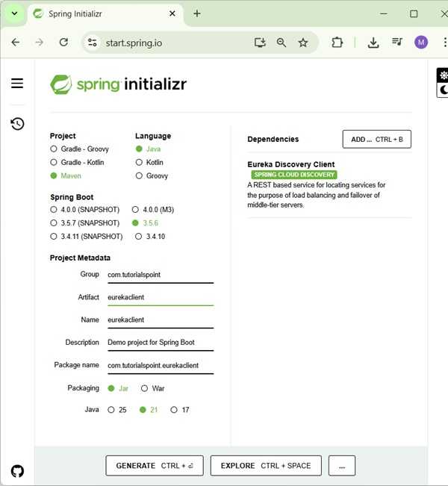The image size is (448, 486).
Task: Choose Groovy as the language
Action: (152, 175)
